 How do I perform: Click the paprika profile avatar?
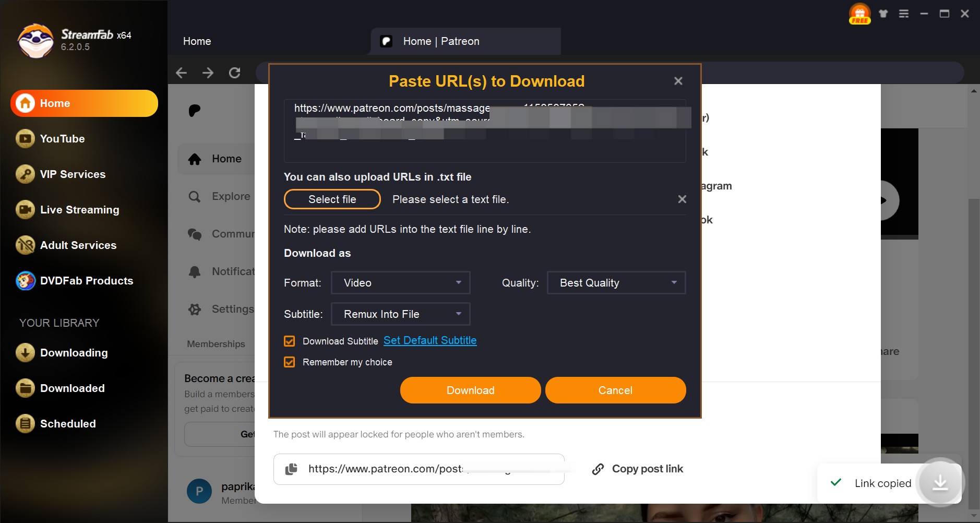199,491
